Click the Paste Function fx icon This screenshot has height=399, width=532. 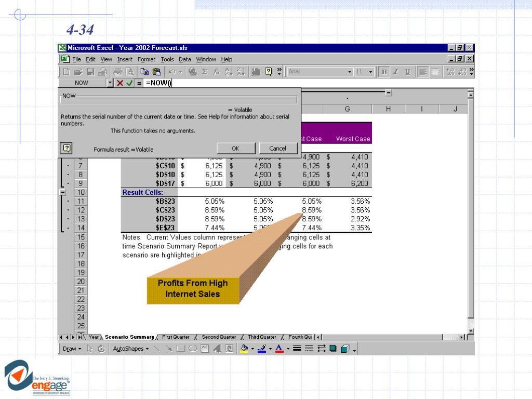pyautogui.click(x=217, y=72)
